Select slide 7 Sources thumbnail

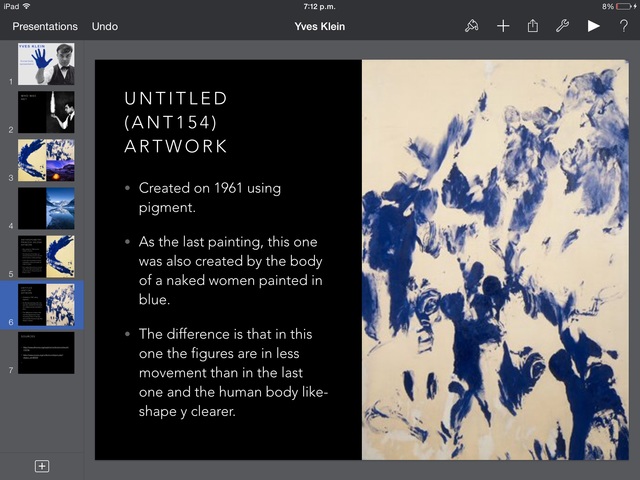tap(46, 353)
